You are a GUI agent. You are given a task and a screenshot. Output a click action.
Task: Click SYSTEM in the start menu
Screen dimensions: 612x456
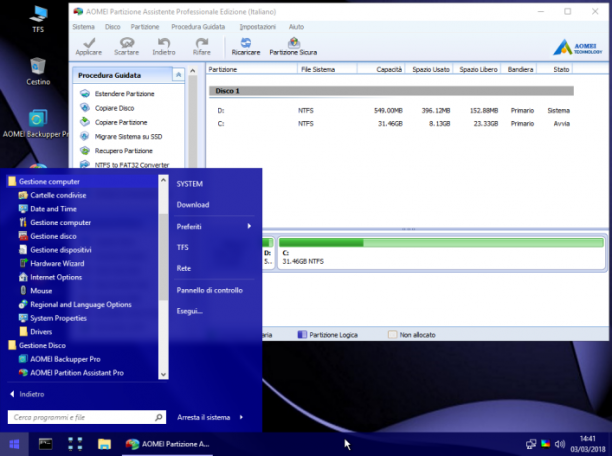pyautogui.click(x=190, y=184)
